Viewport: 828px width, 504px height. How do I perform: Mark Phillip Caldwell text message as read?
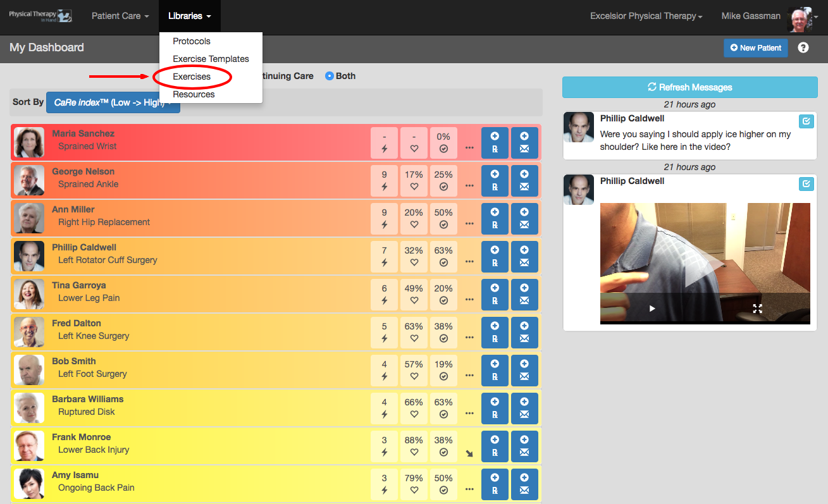pos(806,121)
